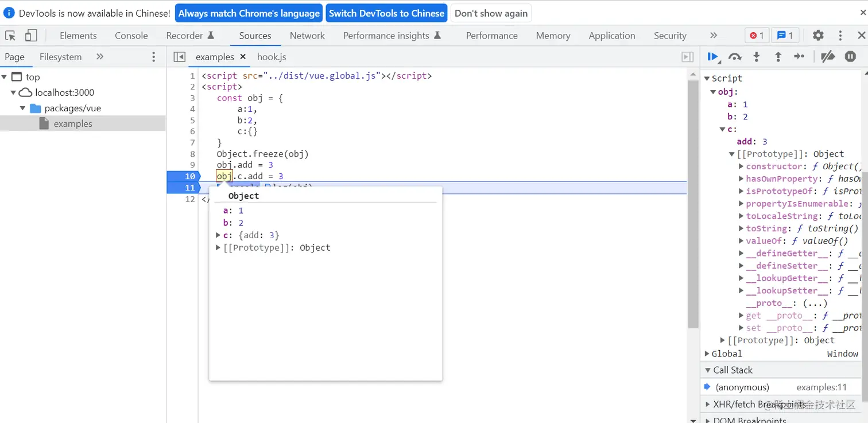
Task: Expand the Global scope section
Action: click(x=707, y=354)
